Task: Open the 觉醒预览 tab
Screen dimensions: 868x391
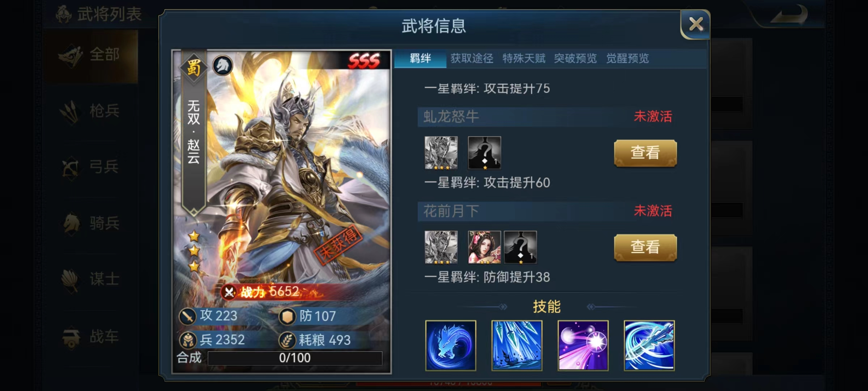Action: pyautogui.click(x=627, y=58)
